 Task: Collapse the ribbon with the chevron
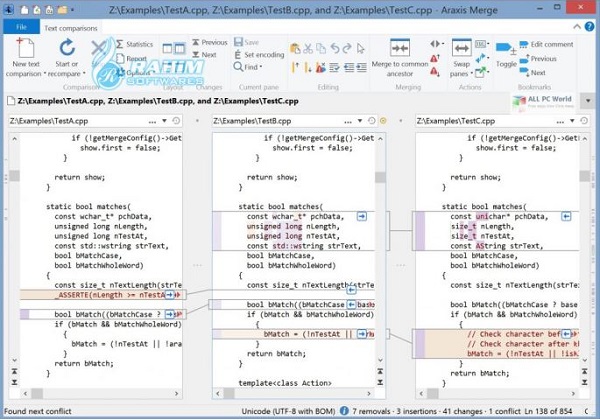577,26
